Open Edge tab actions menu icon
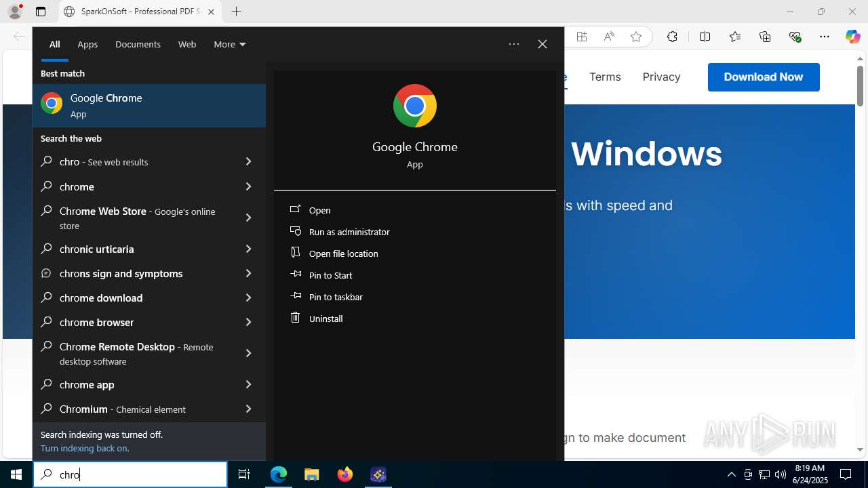The height and width of the screenshot is (488, 868). [41, 12]
